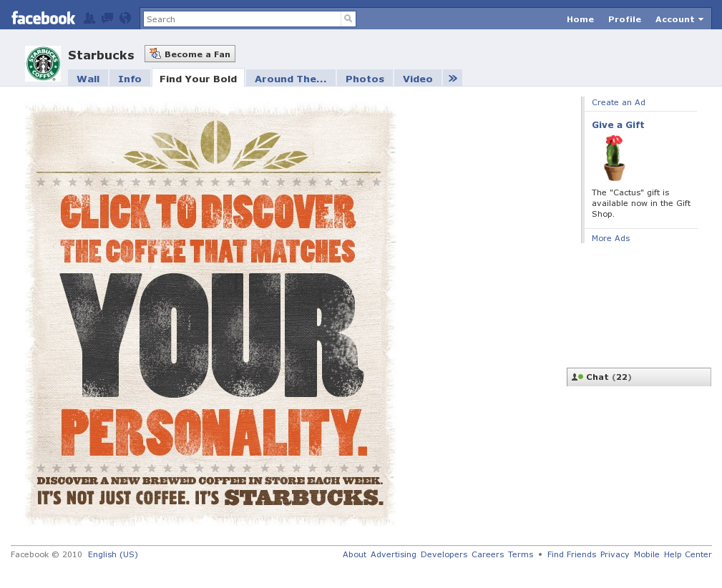Viewport: 722px width, 588px height.
Task: Focus the Search input field
Action: (242, 19)
